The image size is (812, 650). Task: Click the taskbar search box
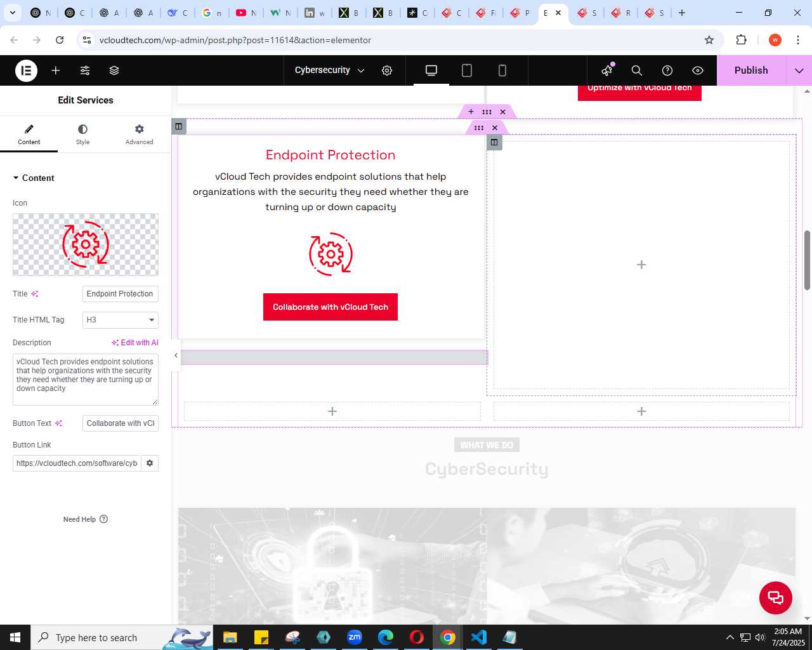tap(122, 637)
